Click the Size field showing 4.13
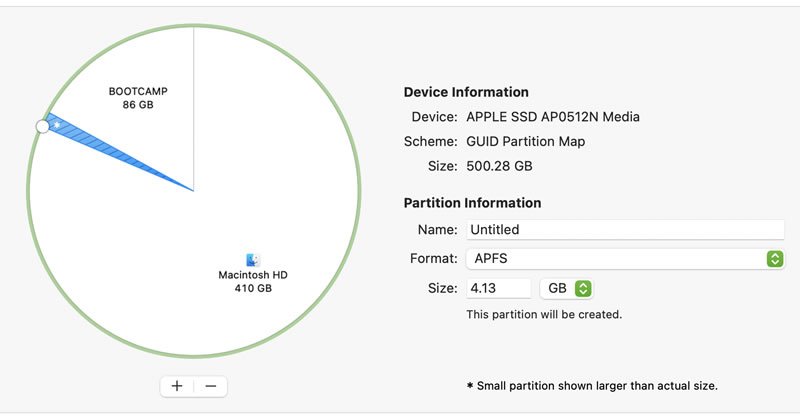The image size is (800, 420). (x=498, y=288)
